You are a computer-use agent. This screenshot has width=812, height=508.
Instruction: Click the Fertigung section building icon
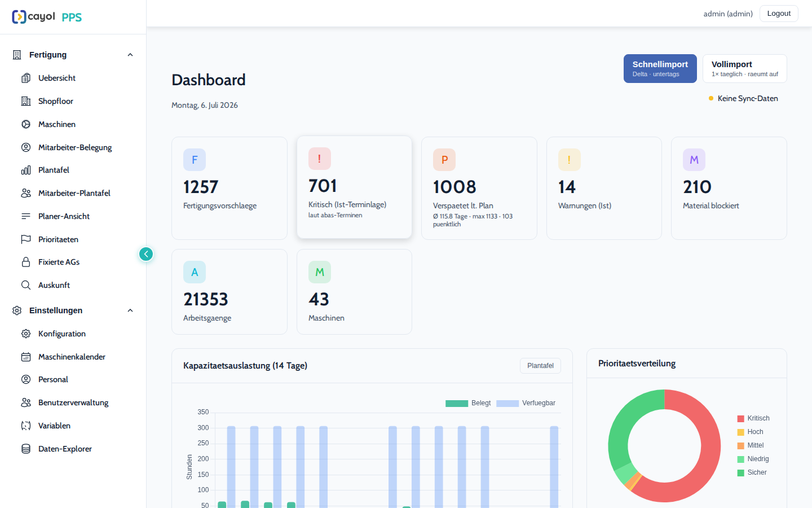[x=17, y=55]
